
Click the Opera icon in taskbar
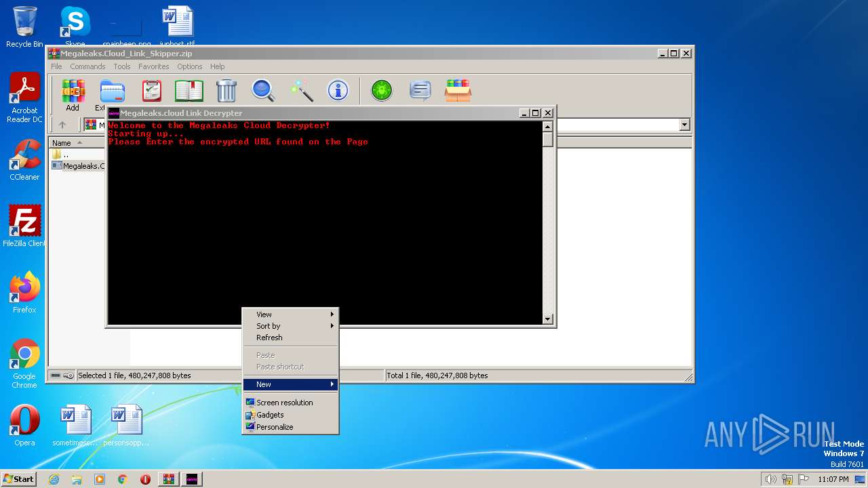[145, 479]
